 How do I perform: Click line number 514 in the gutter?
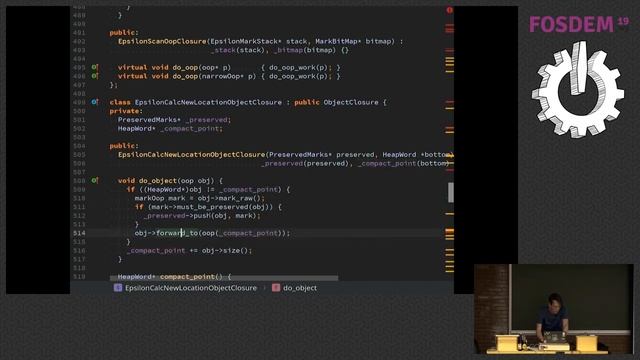point(79,233)
